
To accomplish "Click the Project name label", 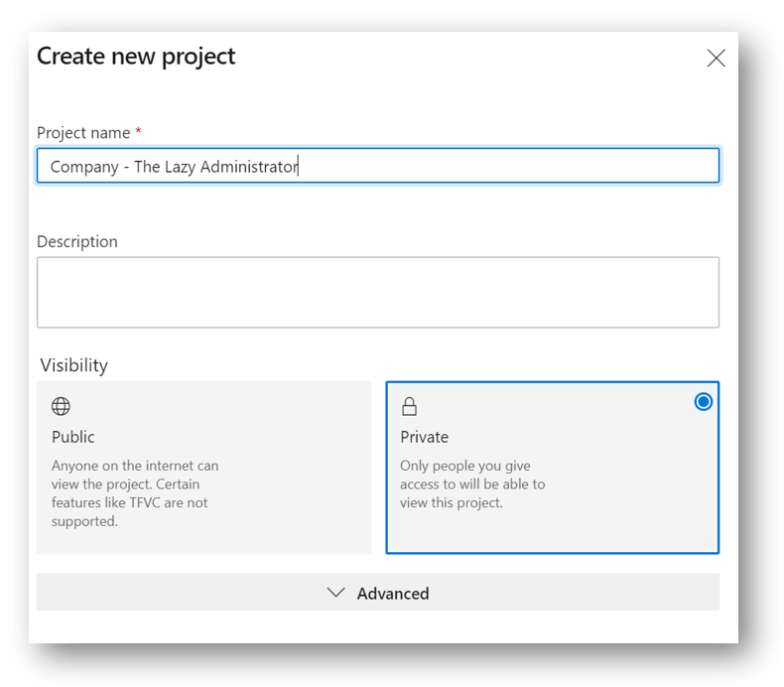I will click(x=83, y=133).
